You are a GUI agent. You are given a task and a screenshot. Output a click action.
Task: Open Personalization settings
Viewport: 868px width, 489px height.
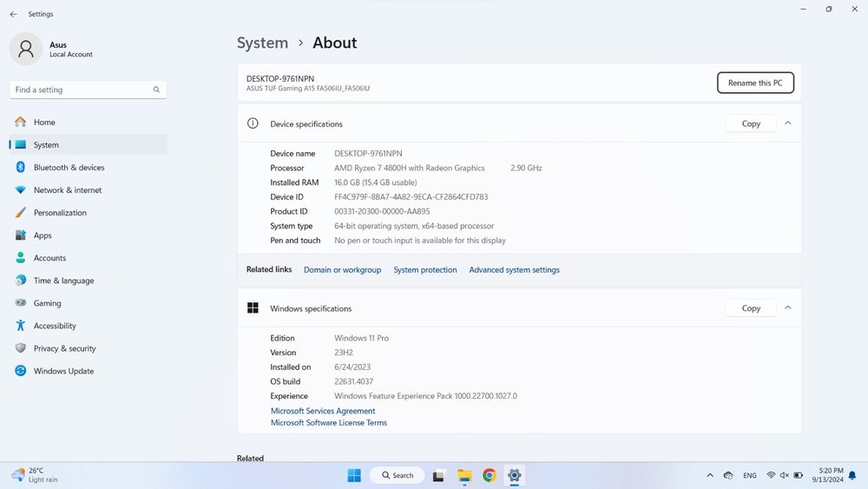tap(88, 213)
